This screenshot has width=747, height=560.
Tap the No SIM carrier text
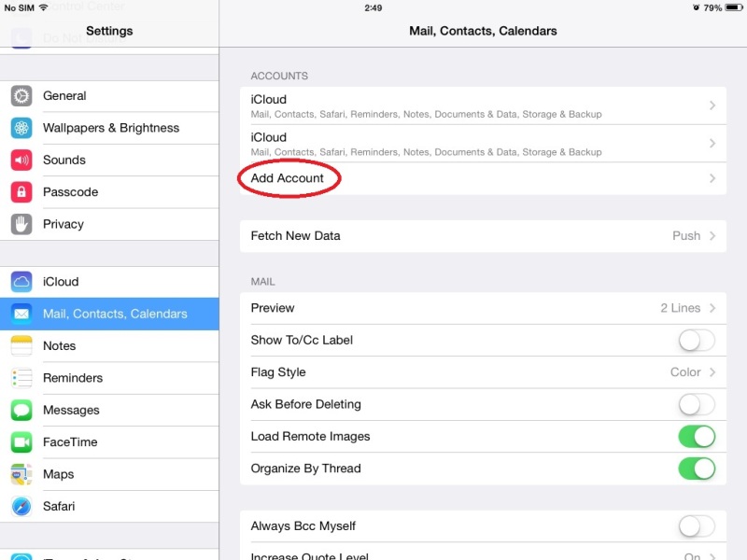point(19,7)
